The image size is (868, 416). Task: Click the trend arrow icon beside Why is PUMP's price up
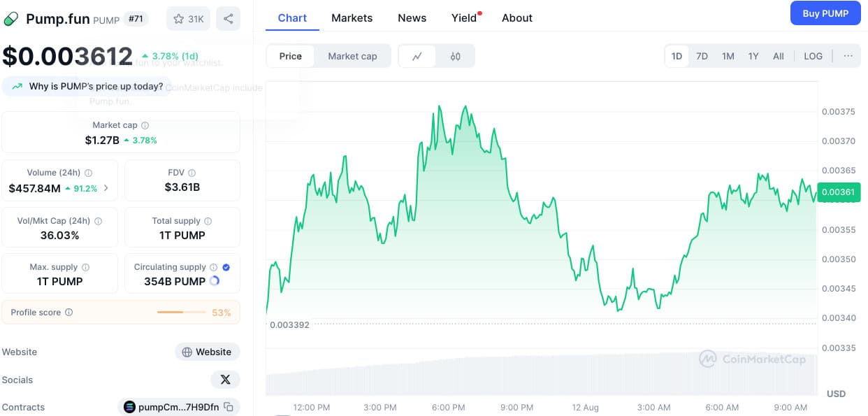[x=17, y=87]
